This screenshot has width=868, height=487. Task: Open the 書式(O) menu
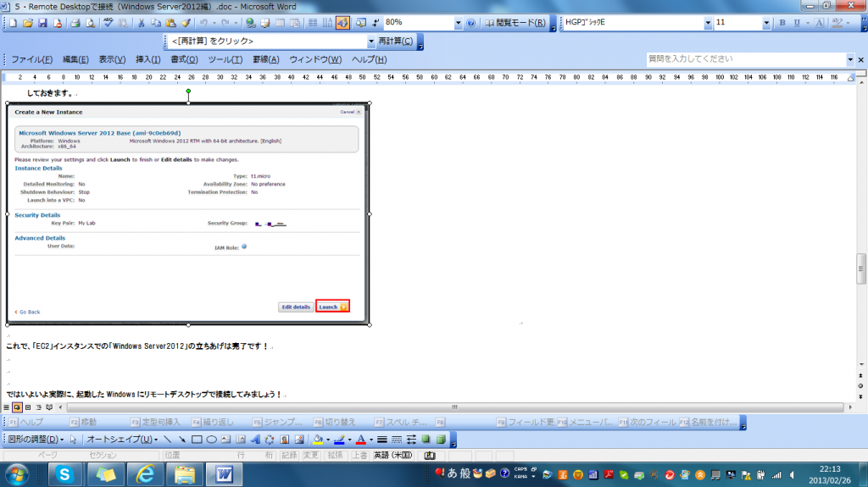(184, 60)
